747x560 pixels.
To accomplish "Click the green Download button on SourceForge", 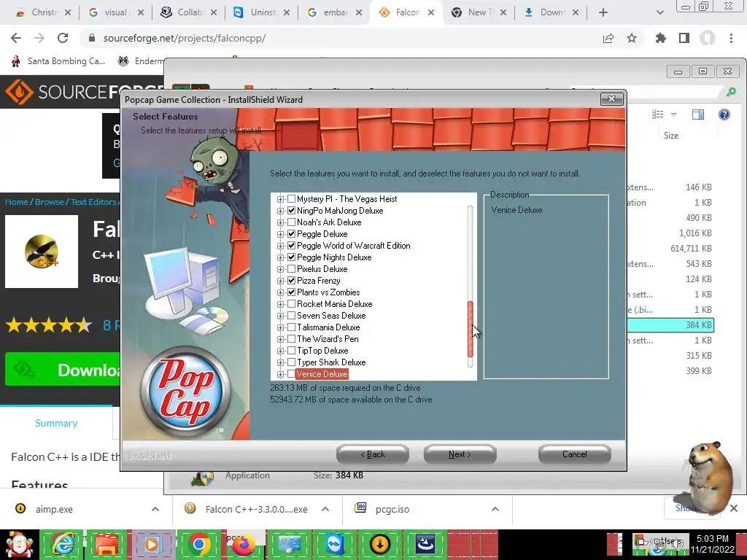I will pos(63,370).
